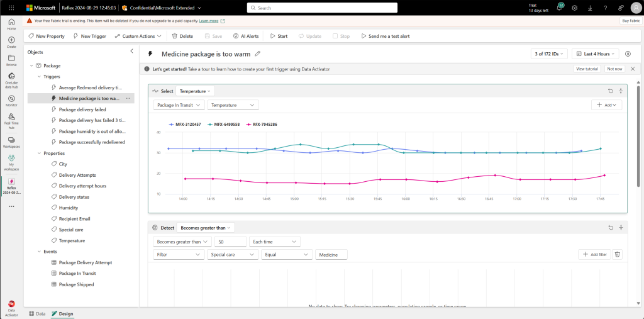The image size is (644, 319).
Task: Toggle MFX-6499558 series in chart legend
Action: coord(223,124)
